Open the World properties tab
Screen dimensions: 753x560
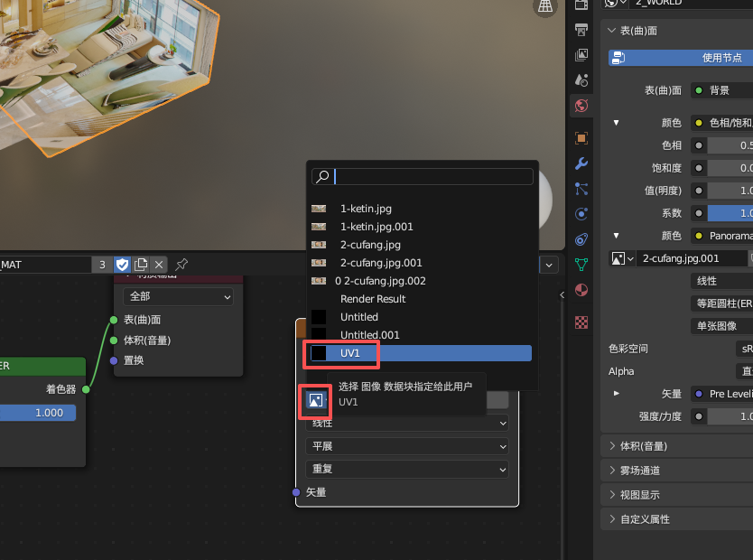click(581, 106)
